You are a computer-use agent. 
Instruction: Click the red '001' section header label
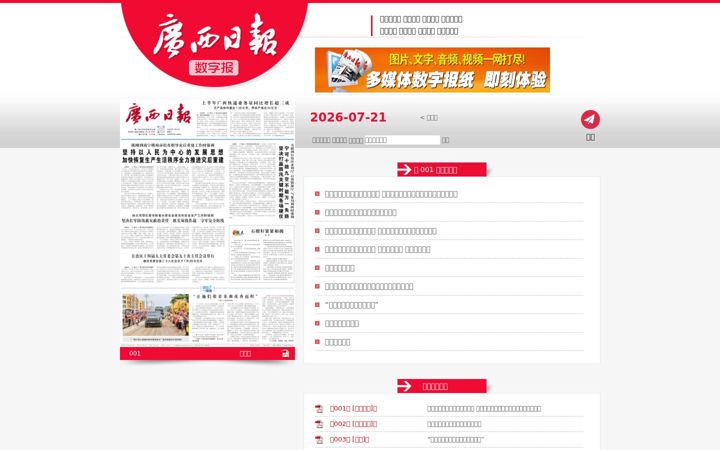pos(435,169)
